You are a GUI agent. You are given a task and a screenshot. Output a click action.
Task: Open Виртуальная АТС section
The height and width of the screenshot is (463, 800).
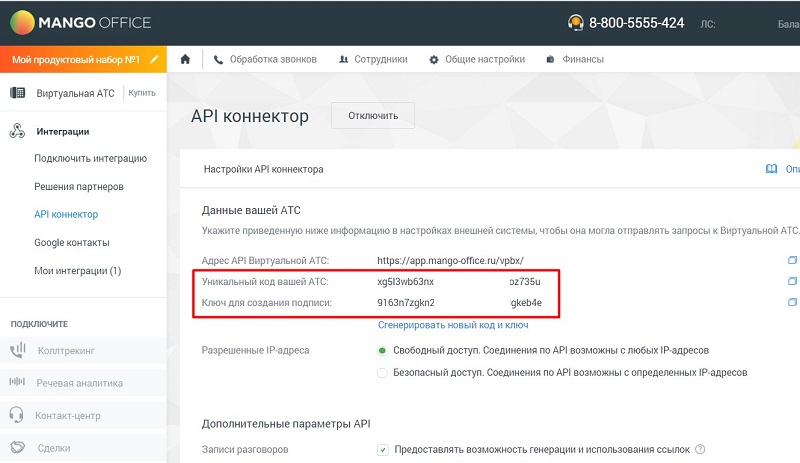(75, 93)
